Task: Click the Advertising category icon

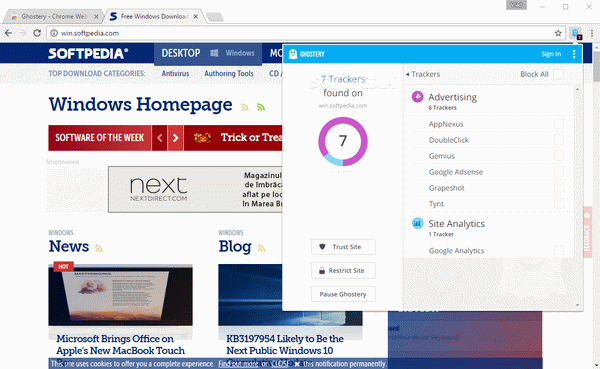Action: coord(417,97)
